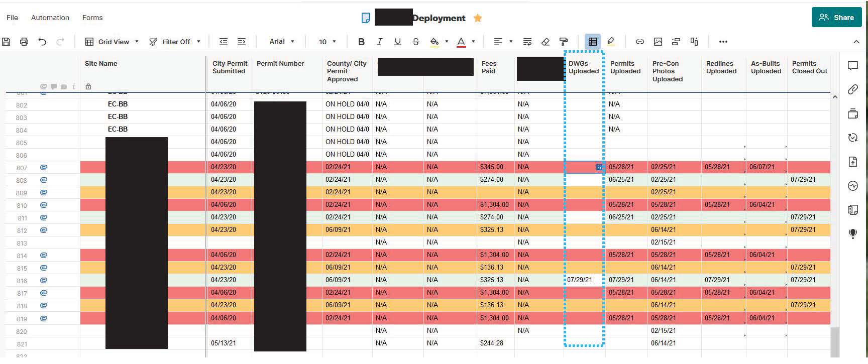Screen dimensions: 868x364
Task: Expand the text color dropdown arrow
Action: coord(473,42)
